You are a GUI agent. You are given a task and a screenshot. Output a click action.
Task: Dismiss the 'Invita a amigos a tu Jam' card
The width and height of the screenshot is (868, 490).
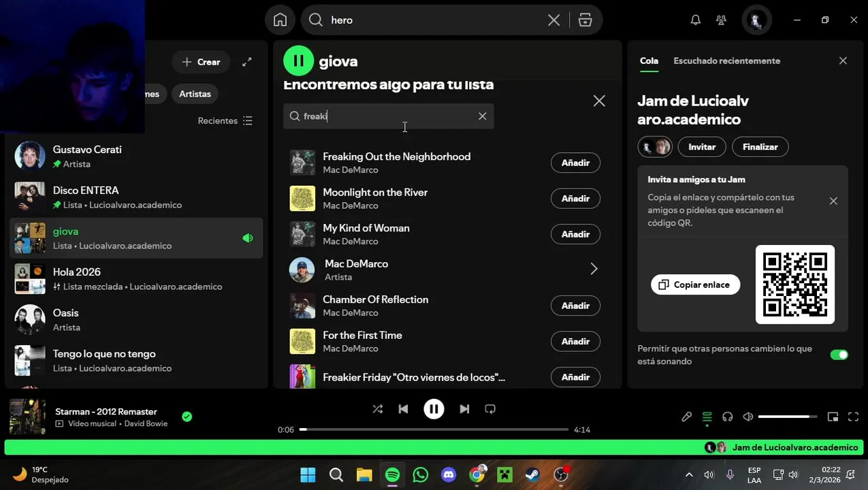(x=833, y=201)
